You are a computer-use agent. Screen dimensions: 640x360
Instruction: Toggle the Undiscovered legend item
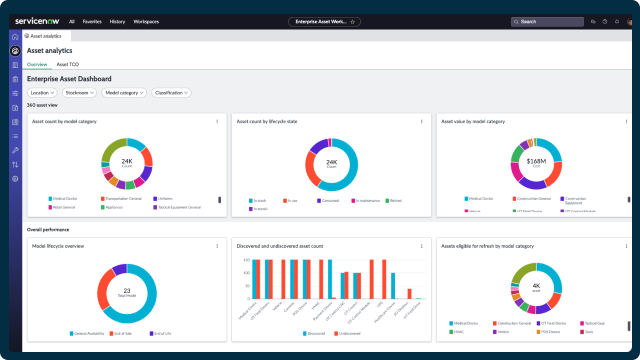[x=347, y=333]
